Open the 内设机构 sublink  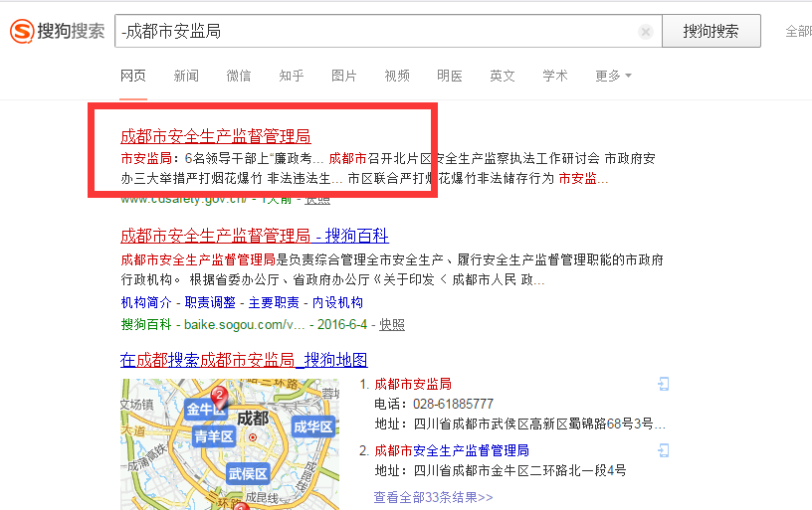pyautogui.click(x=337, y=302)
